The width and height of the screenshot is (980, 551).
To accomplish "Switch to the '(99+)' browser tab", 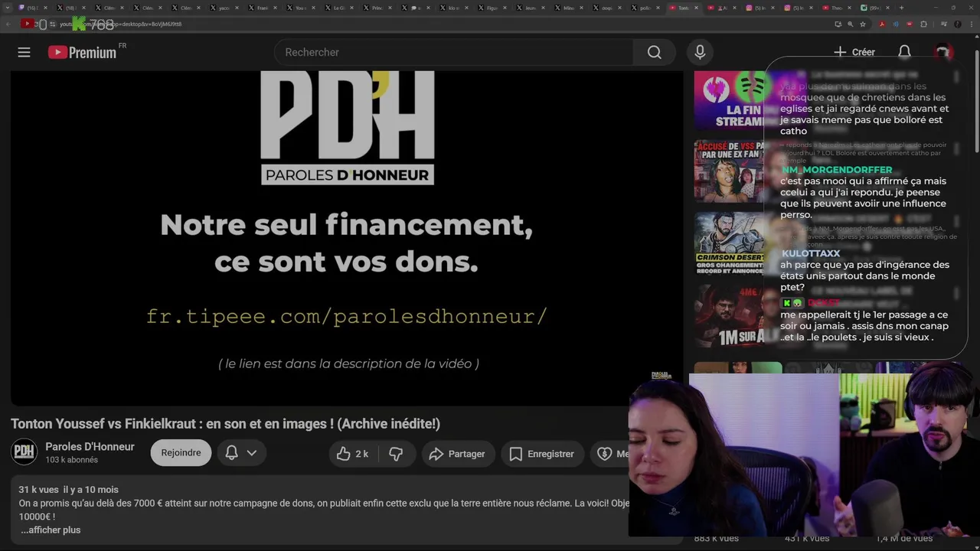I will [x=874, y=8].
